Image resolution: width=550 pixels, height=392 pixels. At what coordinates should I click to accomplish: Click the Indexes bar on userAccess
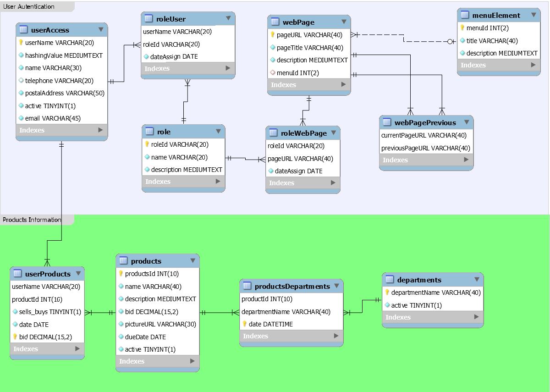point(61,130)
